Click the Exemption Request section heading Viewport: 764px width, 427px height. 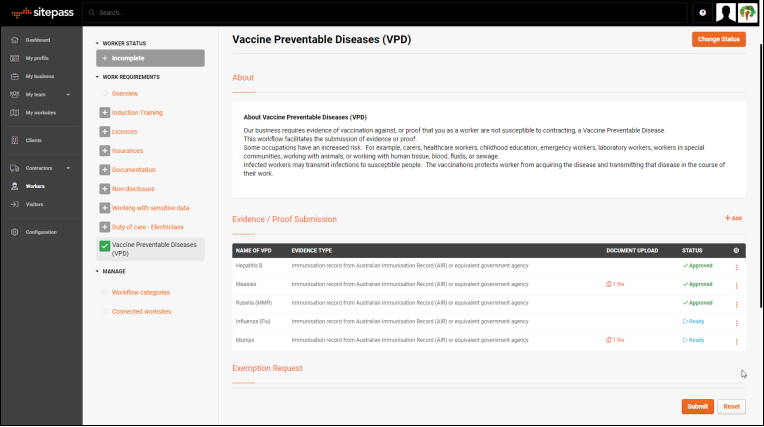click(267, 368)
